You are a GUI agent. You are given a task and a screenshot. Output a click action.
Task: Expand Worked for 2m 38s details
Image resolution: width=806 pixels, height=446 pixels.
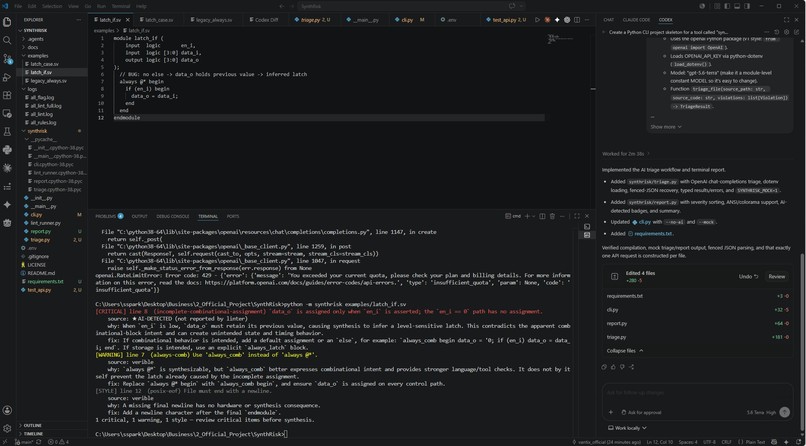coord(626,154)
